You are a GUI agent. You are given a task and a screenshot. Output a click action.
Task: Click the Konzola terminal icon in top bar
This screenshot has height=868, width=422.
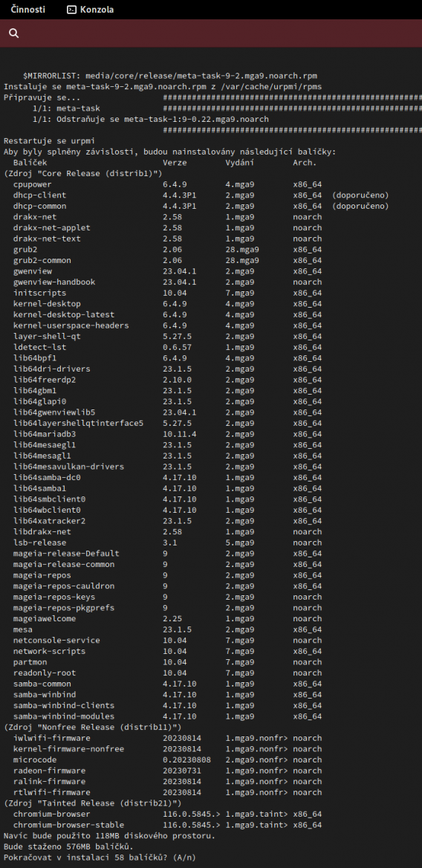[71, 10]
